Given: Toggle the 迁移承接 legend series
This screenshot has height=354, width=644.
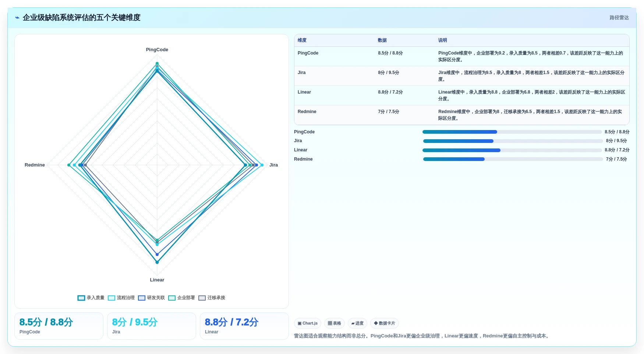Looking at the screenshot, I should tap(212, 298).
